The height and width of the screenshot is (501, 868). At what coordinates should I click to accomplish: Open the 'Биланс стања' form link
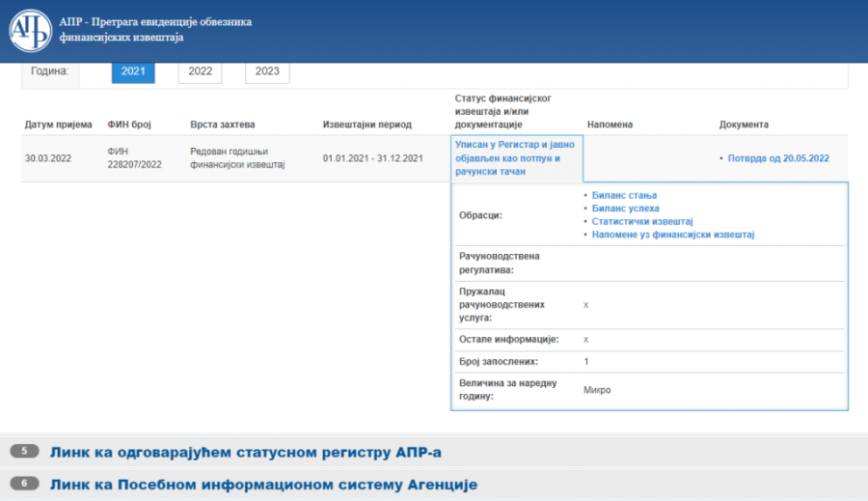[x=624, y=196]
